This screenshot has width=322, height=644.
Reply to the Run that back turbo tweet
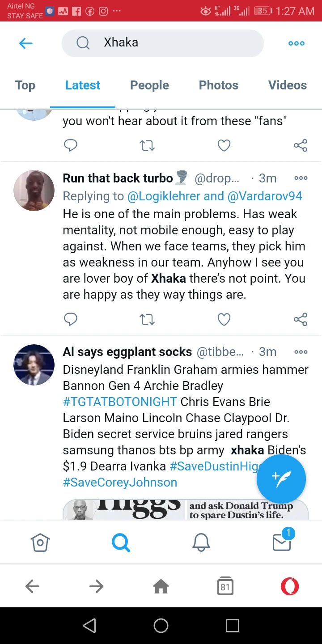(x=71, y=319)
